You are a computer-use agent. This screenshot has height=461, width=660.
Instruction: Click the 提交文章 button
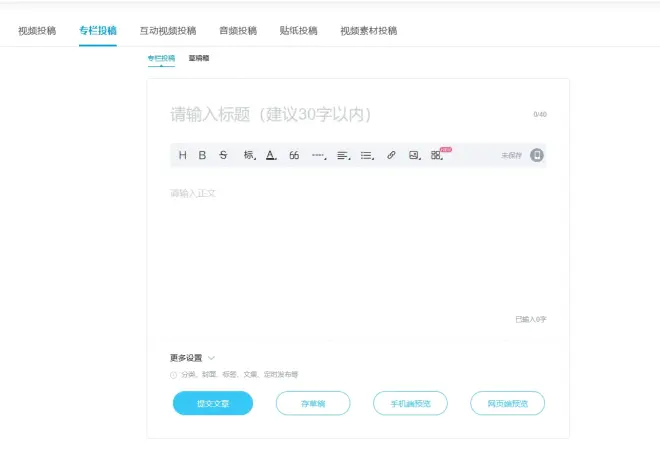tap(213, 403)
